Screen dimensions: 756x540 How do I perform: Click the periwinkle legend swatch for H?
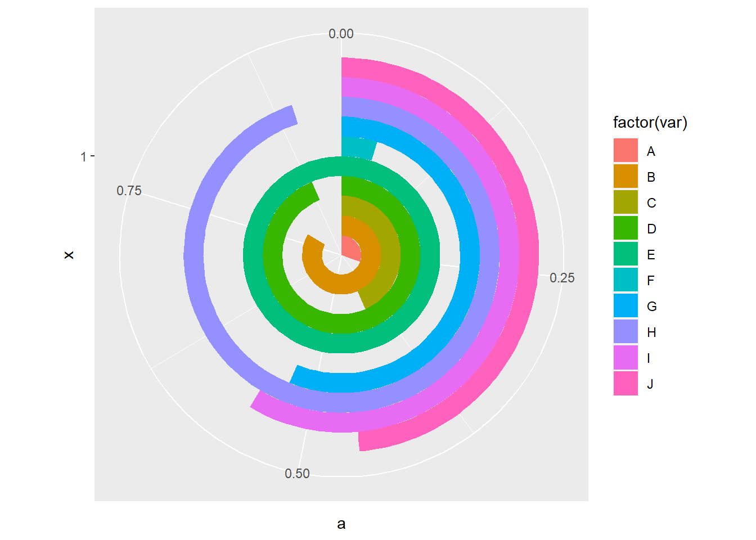point(625,332)
